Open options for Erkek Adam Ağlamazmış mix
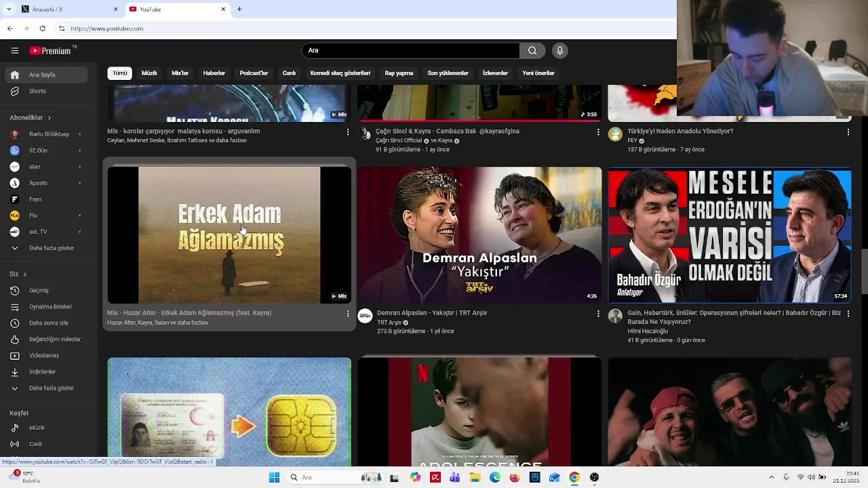This screenshot has height=488, width=868. [x=348, y=314]
